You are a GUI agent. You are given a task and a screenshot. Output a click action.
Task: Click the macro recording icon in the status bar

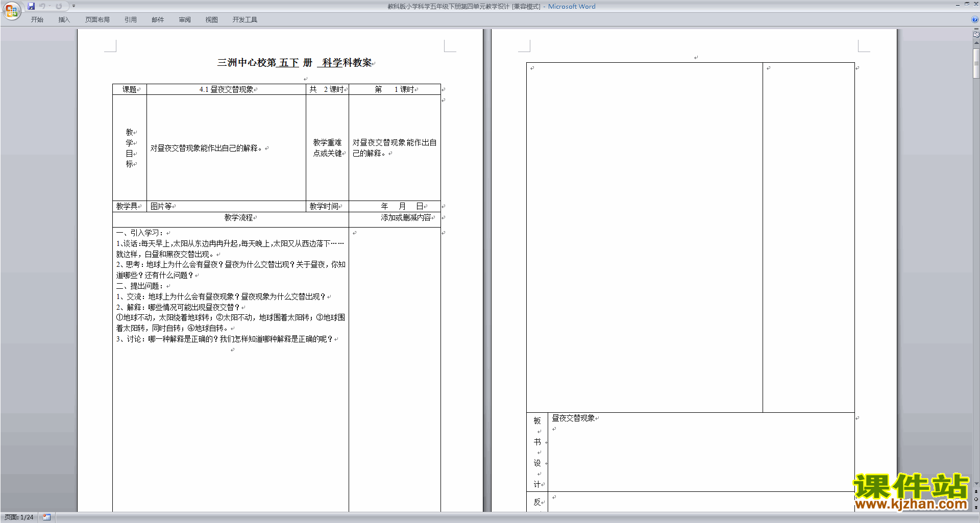pyautogui.click(x=46, y=517)
